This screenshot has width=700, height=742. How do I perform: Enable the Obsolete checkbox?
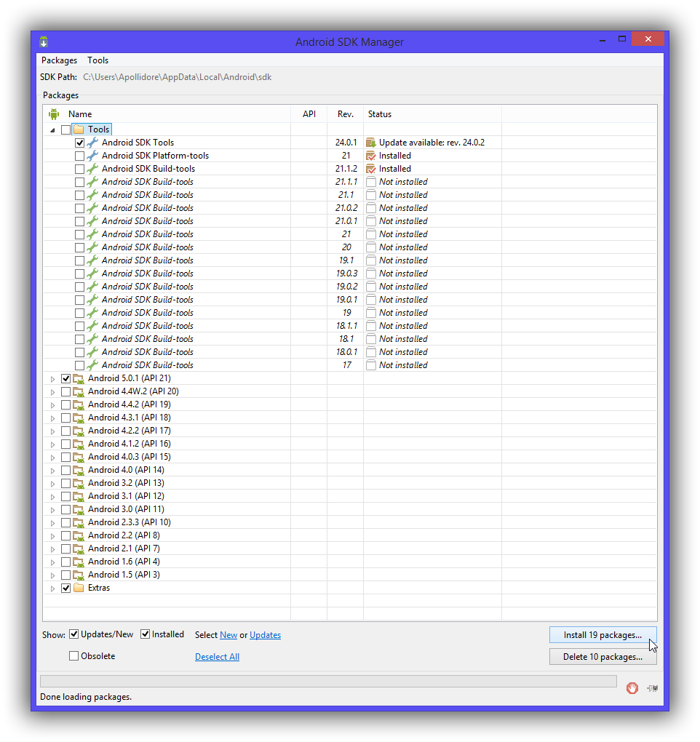click(73, 656)
